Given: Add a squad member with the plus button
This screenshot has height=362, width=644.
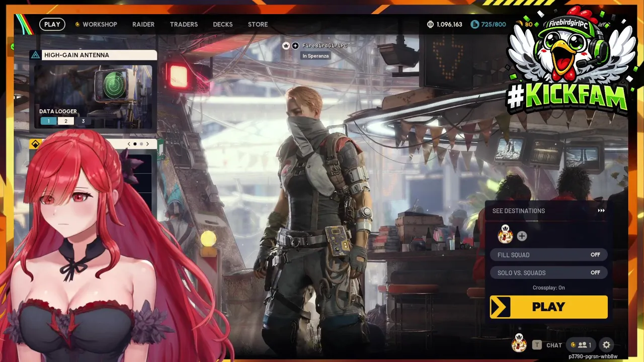Looking at the screenshot, I should point(522,236).
